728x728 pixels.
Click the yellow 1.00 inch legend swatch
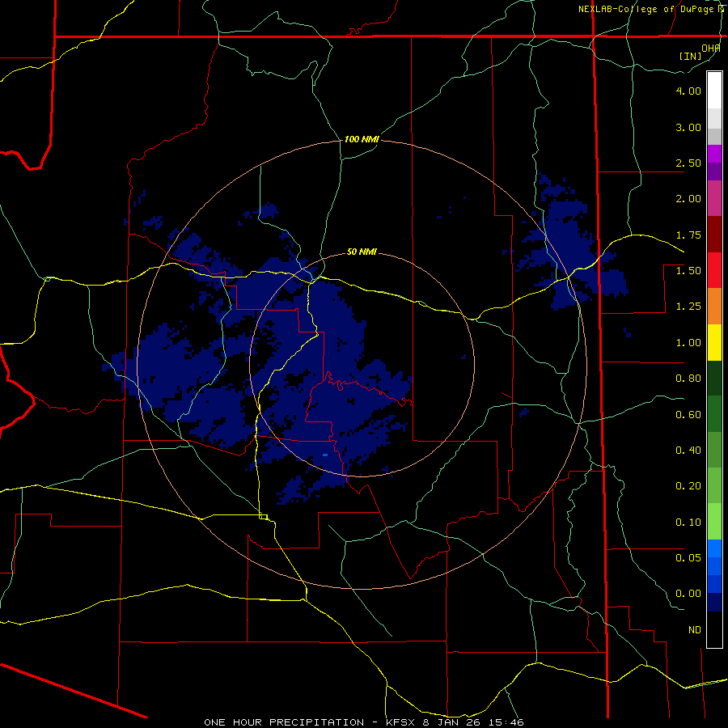pyautogui.click(x=714, y=342)
